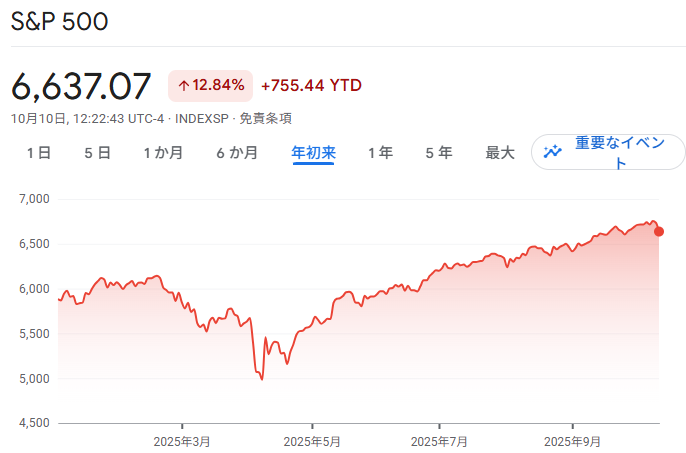Select the 1日 time range tab
Image resolution: width=686 pixels, height=453 pixels.
pos(39,153)
